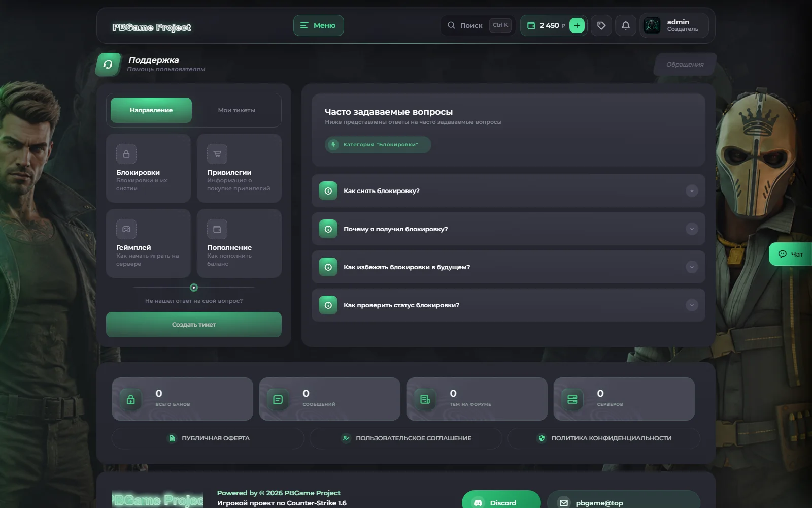Click the Discord icon button in footer

pos(501,500)
